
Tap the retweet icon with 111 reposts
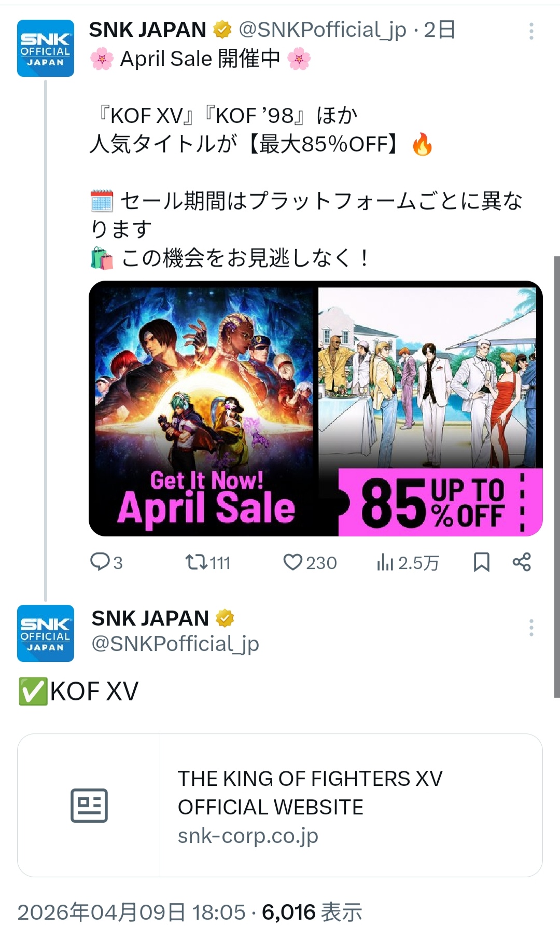(x=197, y=562)
